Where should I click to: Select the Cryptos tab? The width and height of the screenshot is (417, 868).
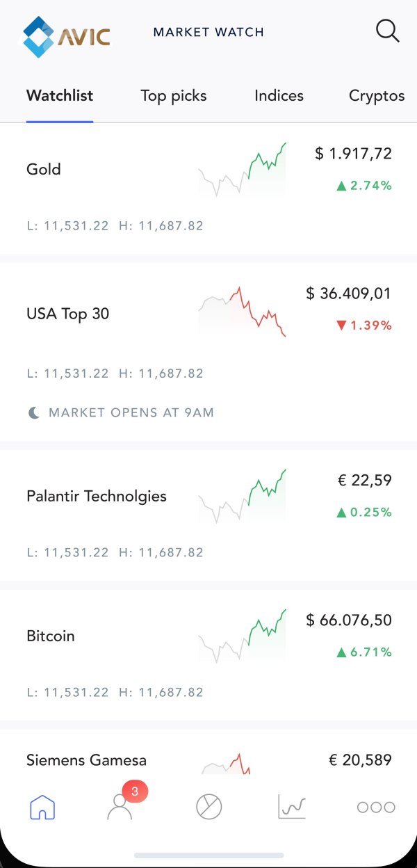[377, 96]
